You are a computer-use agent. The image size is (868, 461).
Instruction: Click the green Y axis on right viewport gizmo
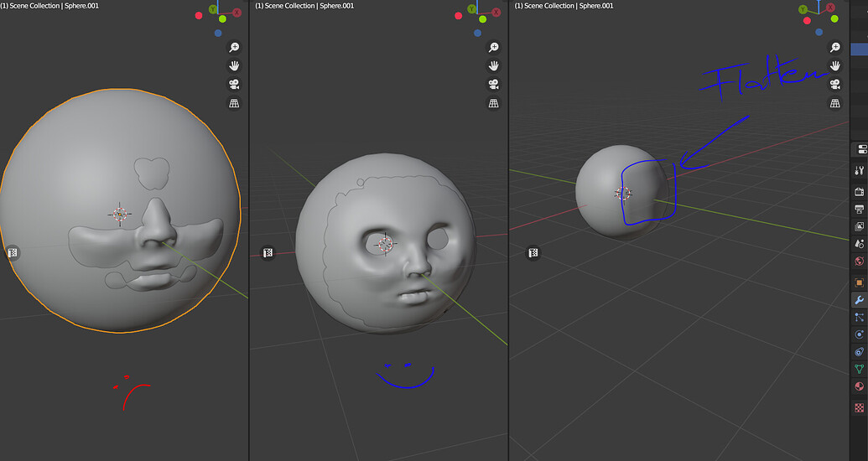803,9
